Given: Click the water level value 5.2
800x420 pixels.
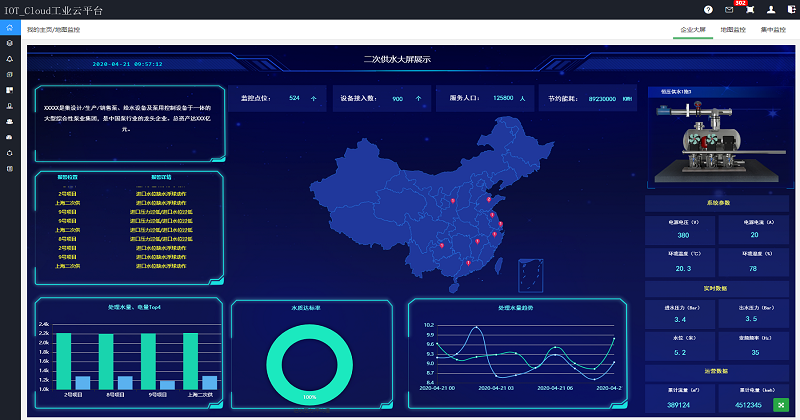Looking at the screenshot, I should click(x=680, y=353).
